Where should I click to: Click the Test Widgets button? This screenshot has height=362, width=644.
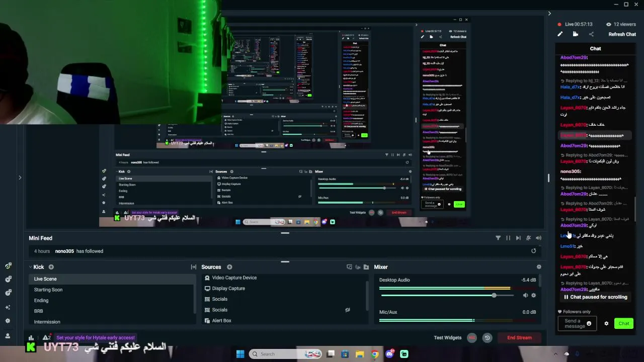click(x=448, y=338)
